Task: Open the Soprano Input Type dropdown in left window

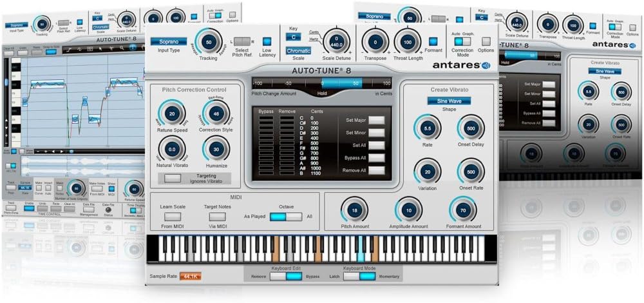Action: [17, 25]
